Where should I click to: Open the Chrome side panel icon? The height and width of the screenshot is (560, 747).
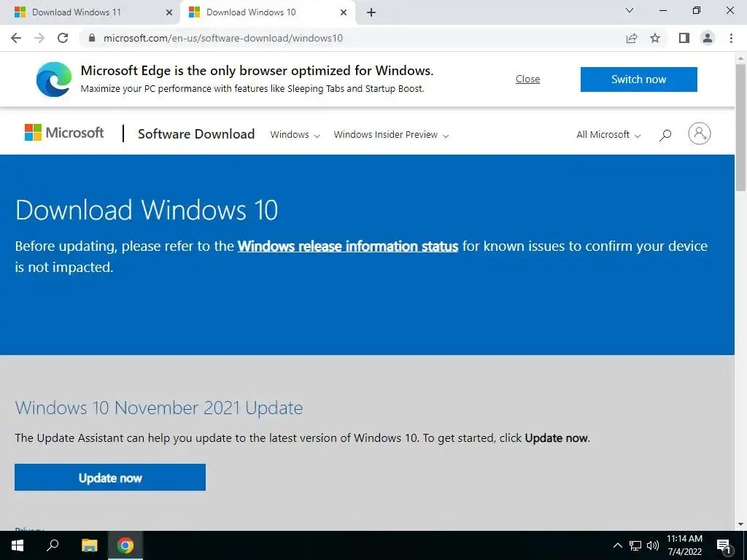[x=684, y=38]
